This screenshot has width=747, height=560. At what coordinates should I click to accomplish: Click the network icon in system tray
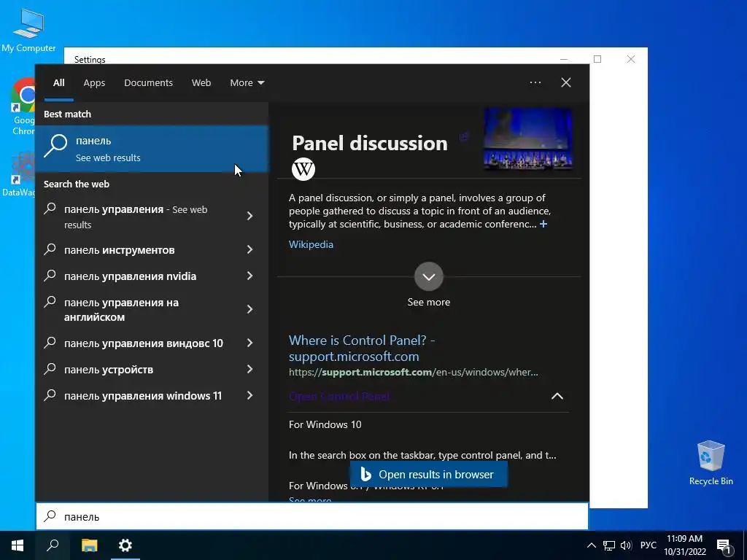pos(609,545)
